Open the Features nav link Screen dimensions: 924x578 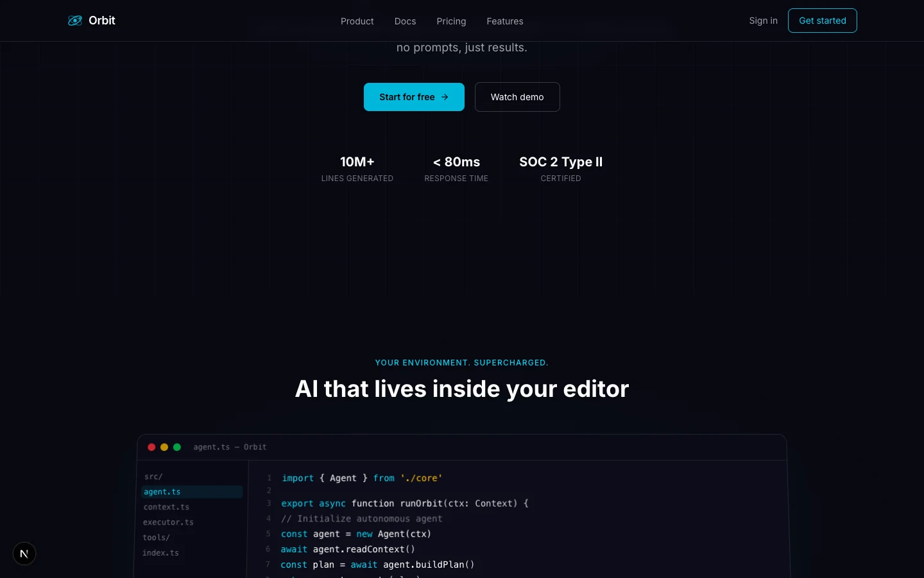(505, 21)
